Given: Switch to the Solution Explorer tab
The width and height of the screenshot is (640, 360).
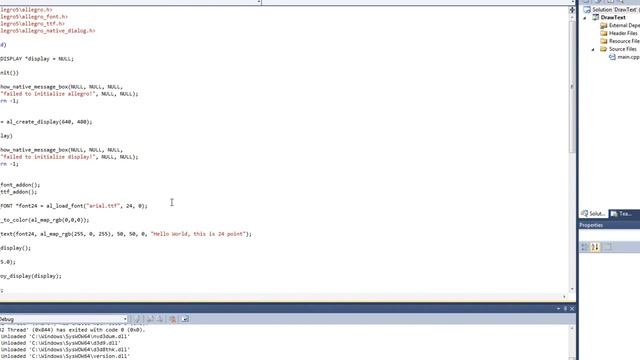Looking at the screenshot, I should click(x=593, y=213).
